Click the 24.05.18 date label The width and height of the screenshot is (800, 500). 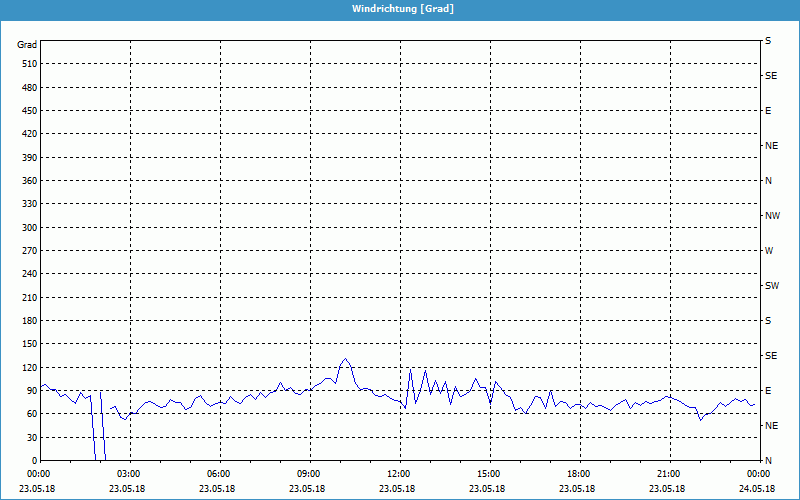tap(755, 489)
